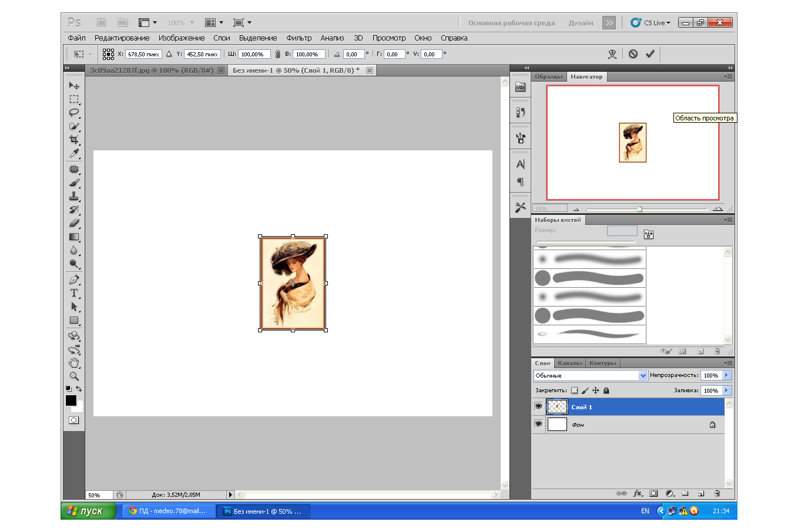This screenshot has height=532, width=798.
Task: Open the Navigator panel options menu
Action: tap(728, 76)
